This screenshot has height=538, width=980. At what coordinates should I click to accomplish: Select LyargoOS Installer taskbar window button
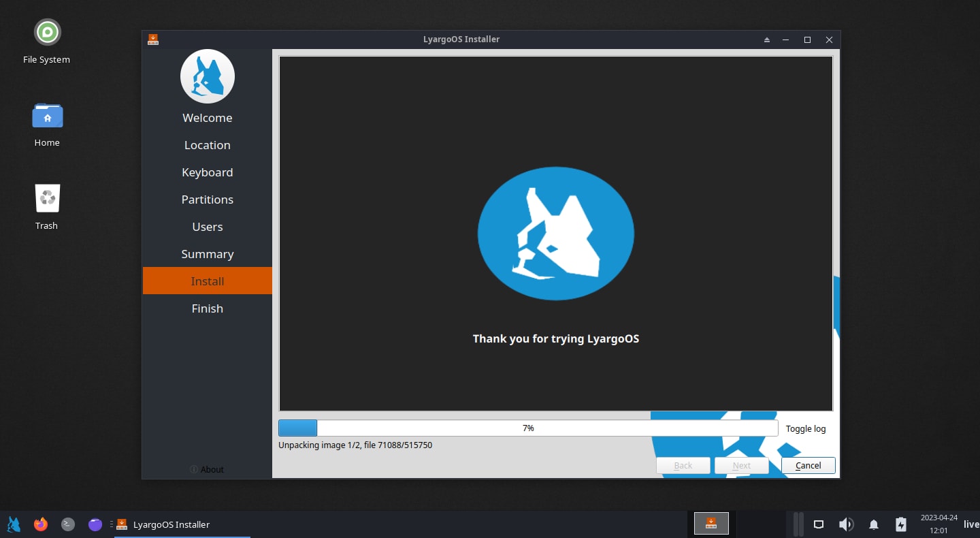tap(182, 524)
